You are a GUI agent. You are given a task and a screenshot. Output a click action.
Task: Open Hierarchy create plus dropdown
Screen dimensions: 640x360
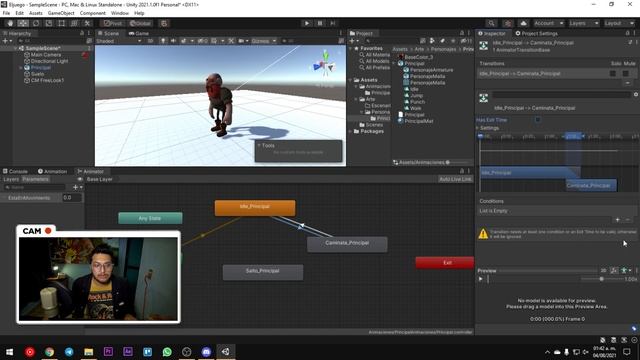pyautogui.click(x=7, y=41)
